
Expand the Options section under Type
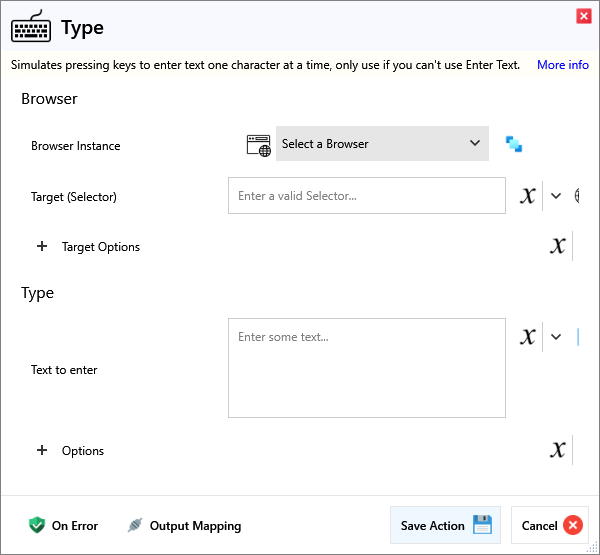click(x=42, y=450)
